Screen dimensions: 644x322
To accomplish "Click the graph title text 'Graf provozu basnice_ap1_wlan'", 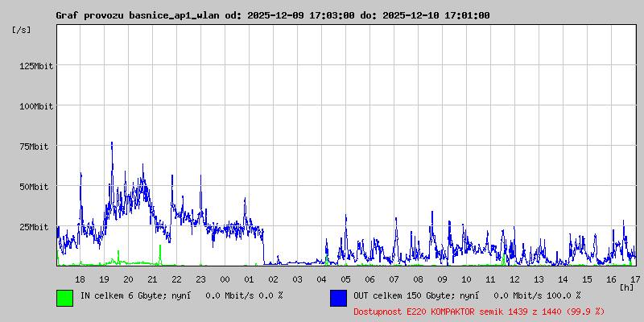I will [135, 15].
